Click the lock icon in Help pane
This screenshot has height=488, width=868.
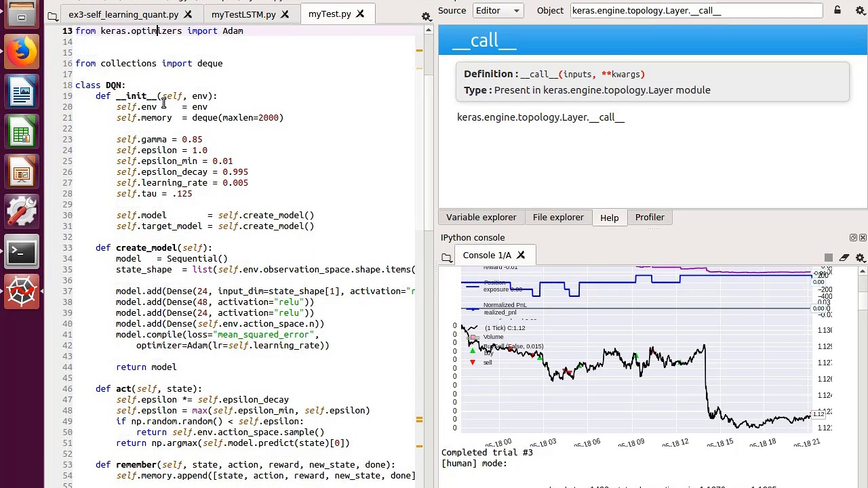click(x=837, y=10)
